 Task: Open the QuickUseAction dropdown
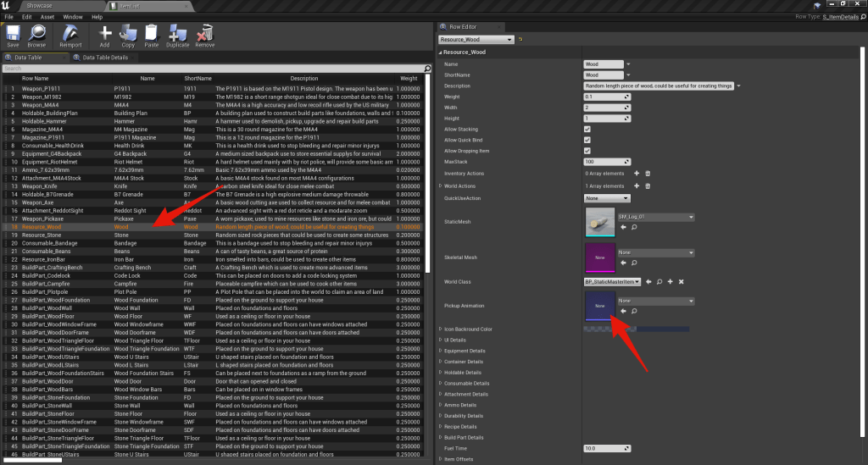tap(607, 198)
